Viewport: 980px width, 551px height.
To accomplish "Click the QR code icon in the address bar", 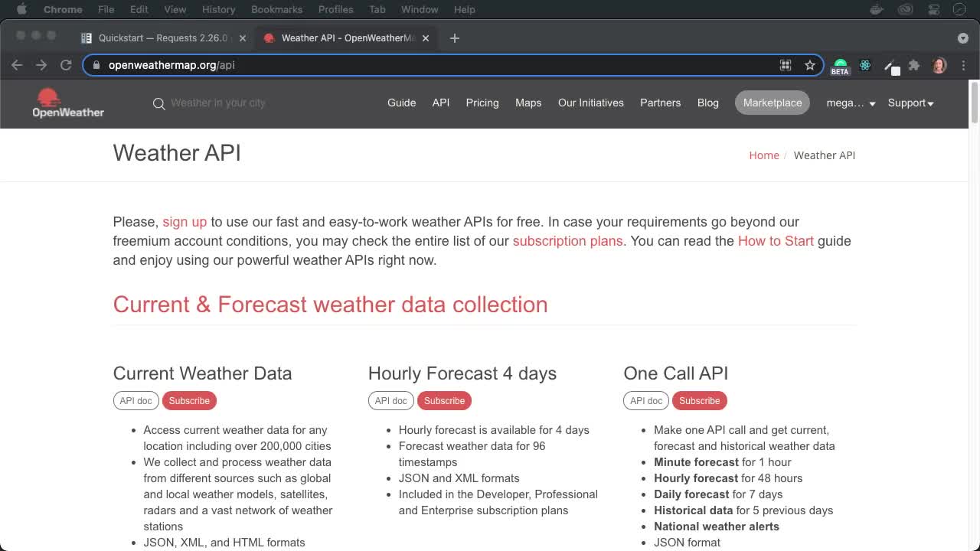I will click(x=785, y=65).
